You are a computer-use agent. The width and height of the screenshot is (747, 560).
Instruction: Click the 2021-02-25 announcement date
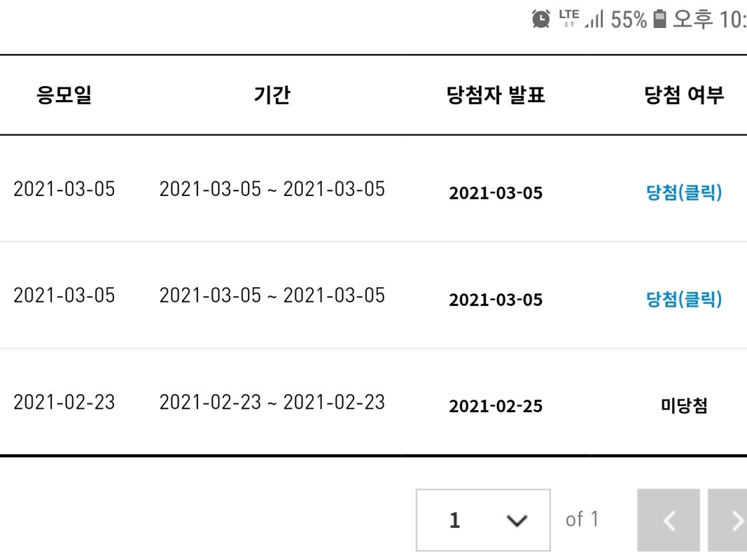[496, 406]
